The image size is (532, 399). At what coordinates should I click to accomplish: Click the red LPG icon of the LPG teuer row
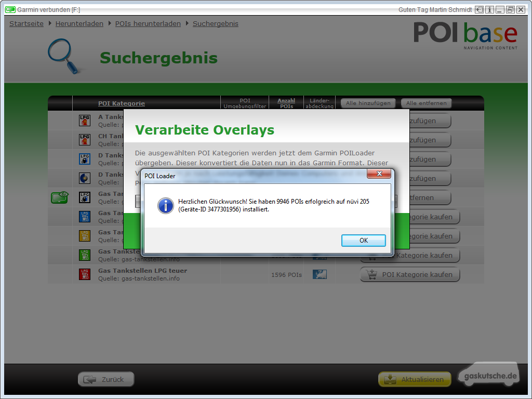coord(85,274)
